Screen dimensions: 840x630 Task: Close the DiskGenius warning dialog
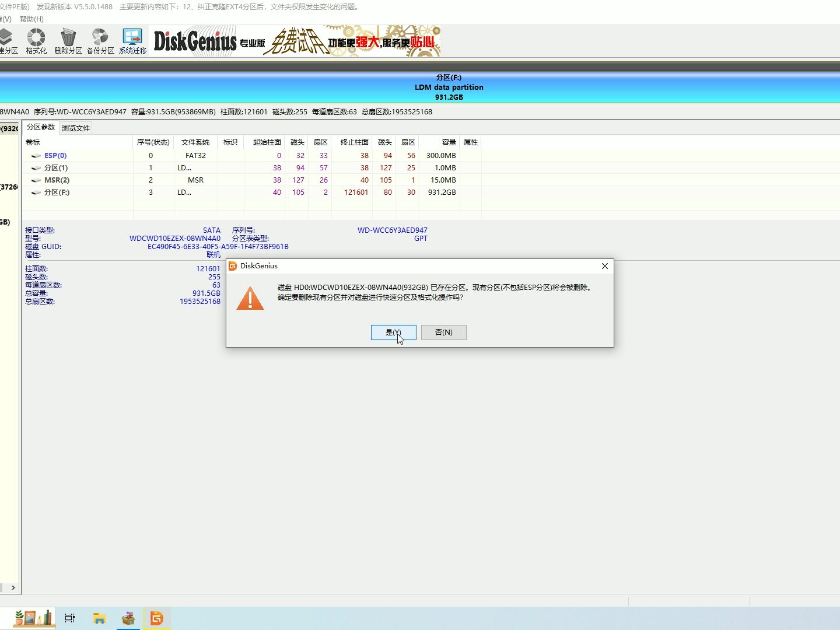605,266
